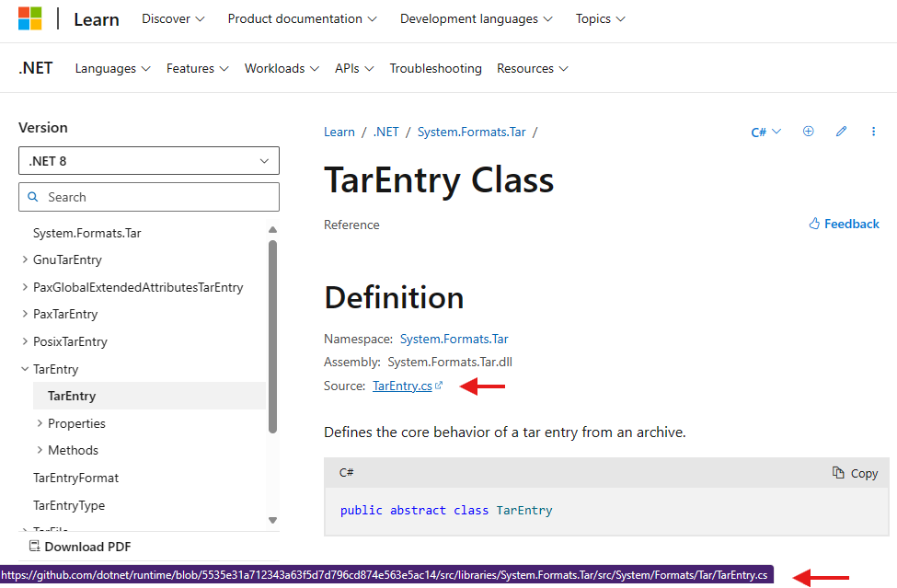
Task: Open the TarEntry.cs source link
Action: coord(402,386)
